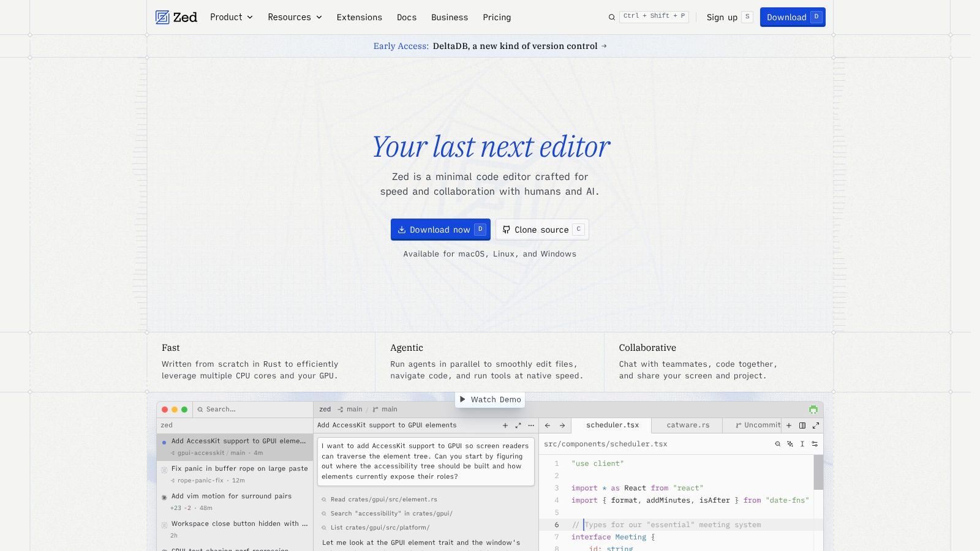The image size is (980, 551).
Task: Open the agent panel's three-dots menu
Action: (531, 425)
